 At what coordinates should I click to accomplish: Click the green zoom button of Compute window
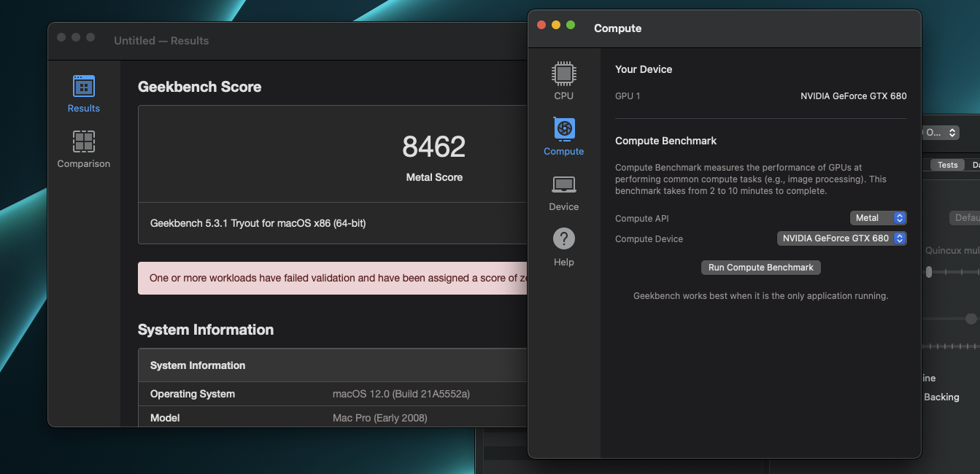[x=571, y=25]
